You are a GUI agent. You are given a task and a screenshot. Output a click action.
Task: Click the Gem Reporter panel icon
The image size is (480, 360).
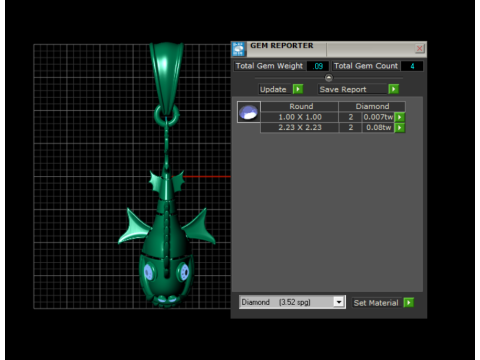[238, 49]
